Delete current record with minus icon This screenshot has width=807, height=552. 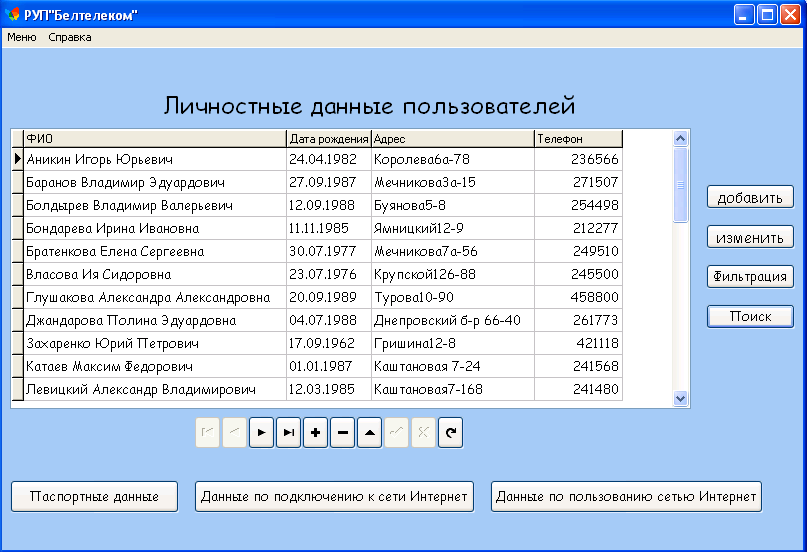(343, 433)
